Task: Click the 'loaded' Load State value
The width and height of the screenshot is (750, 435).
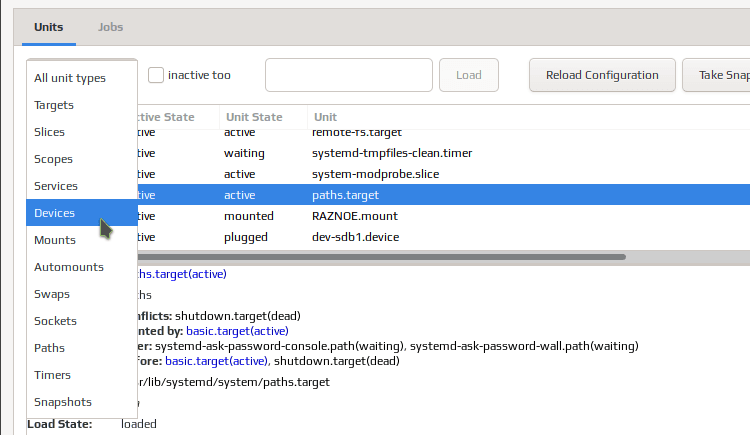Action: (x=139, y=424)
